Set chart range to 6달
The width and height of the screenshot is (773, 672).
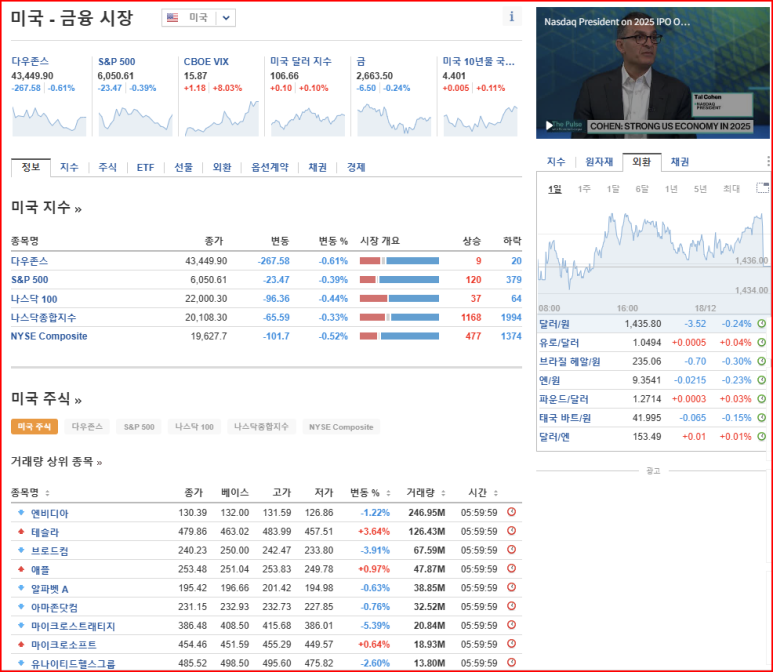[x=642, y=189]
